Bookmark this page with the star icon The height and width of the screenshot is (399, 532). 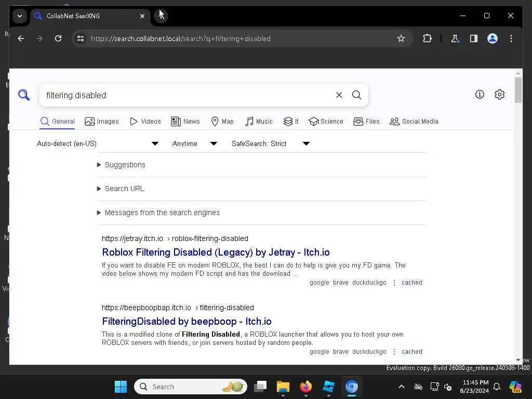(401, 38)
